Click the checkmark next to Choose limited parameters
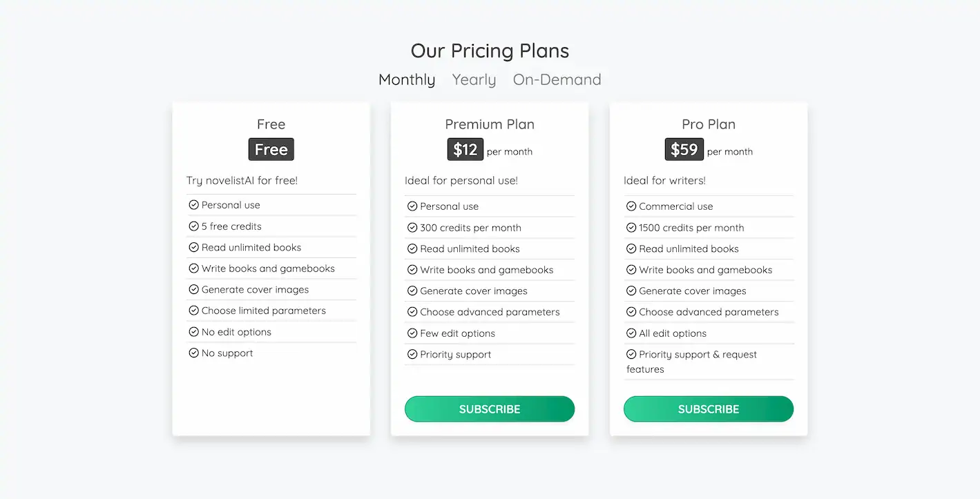 coord(193,311)
